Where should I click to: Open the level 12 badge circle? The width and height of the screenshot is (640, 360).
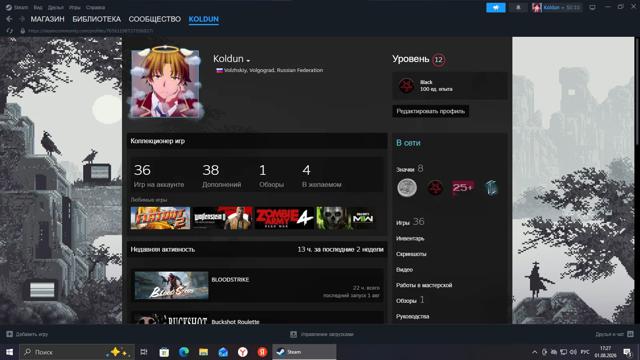tap(439, 60)
